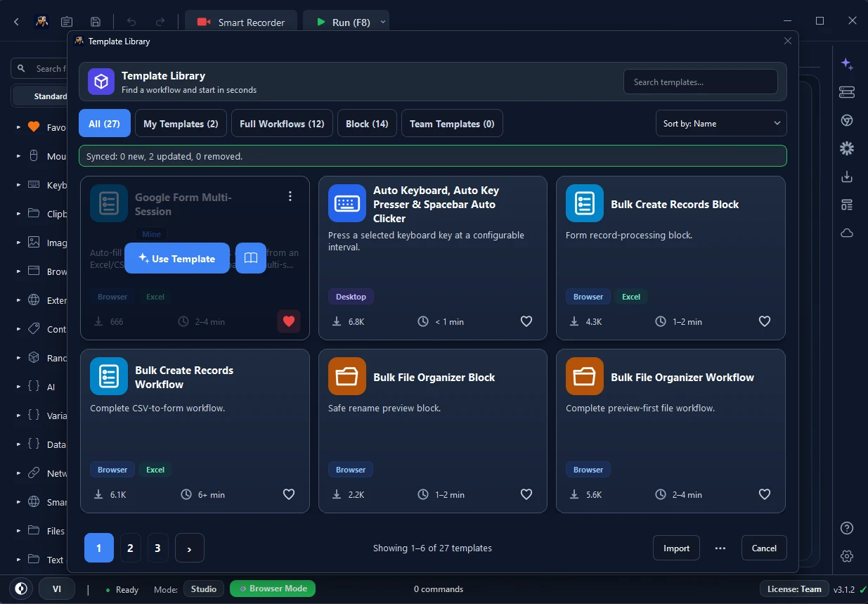Favorite the Bulk Create Records Workflow
The height and width of the screenshot is (604, 868).
[289, 494]
